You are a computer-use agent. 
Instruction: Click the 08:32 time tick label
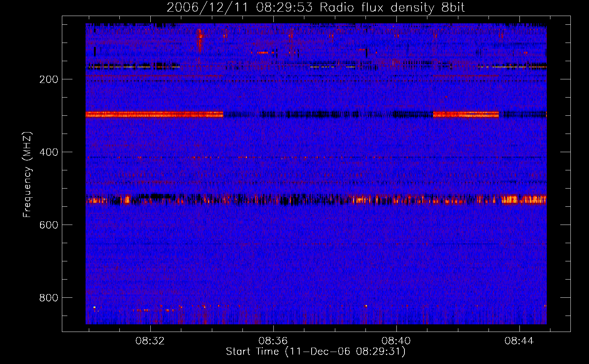click(x=150, y=341)
